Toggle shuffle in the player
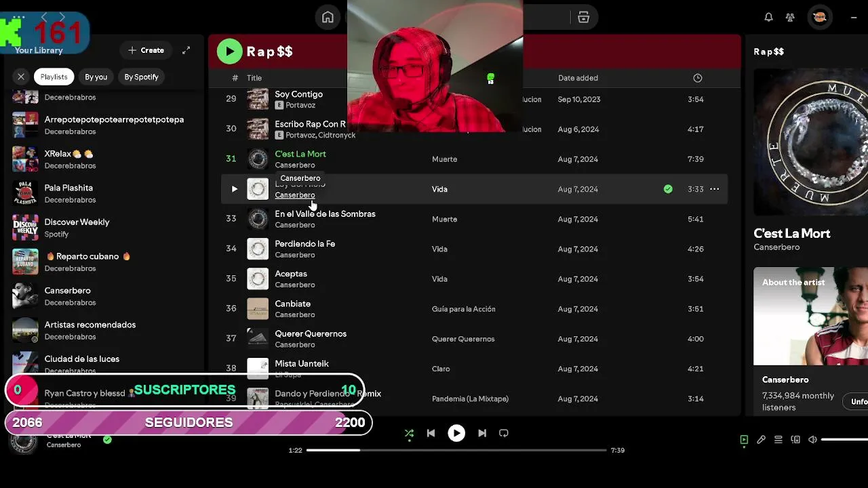Screen dimensions: 868x488 409,433
